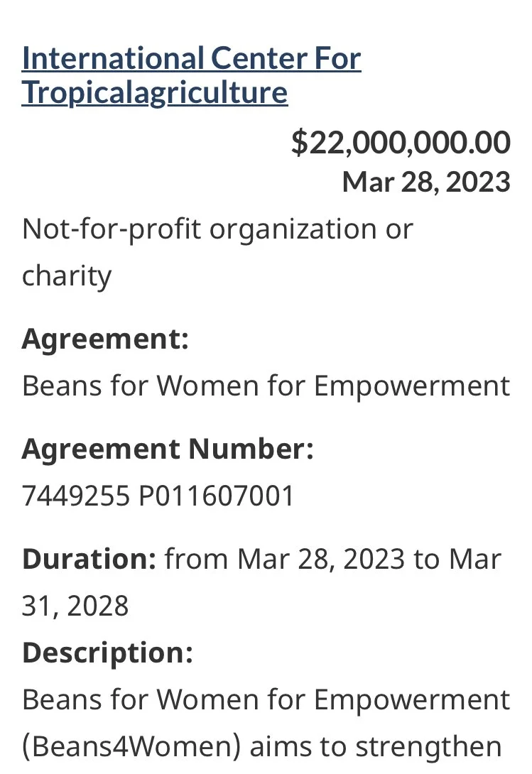Viewport: 532px width, 774px height.
Task: Click the word Empowerment in the description paragraph
Action: point(412,700)
